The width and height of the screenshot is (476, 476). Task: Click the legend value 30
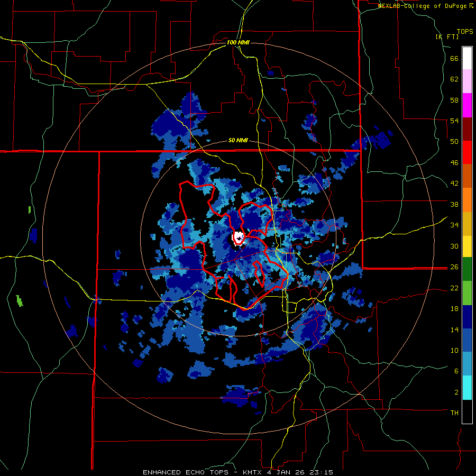tap(454, 246)
